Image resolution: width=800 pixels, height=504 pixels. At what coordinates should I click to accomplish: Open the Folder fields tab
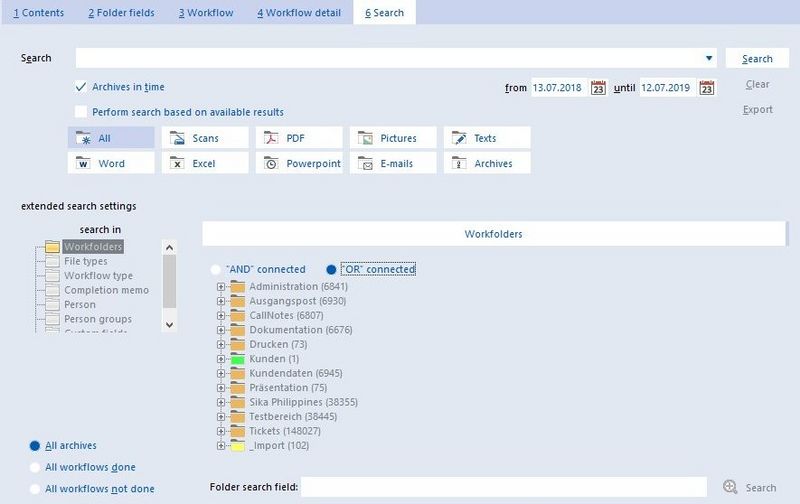click(121, 13)
